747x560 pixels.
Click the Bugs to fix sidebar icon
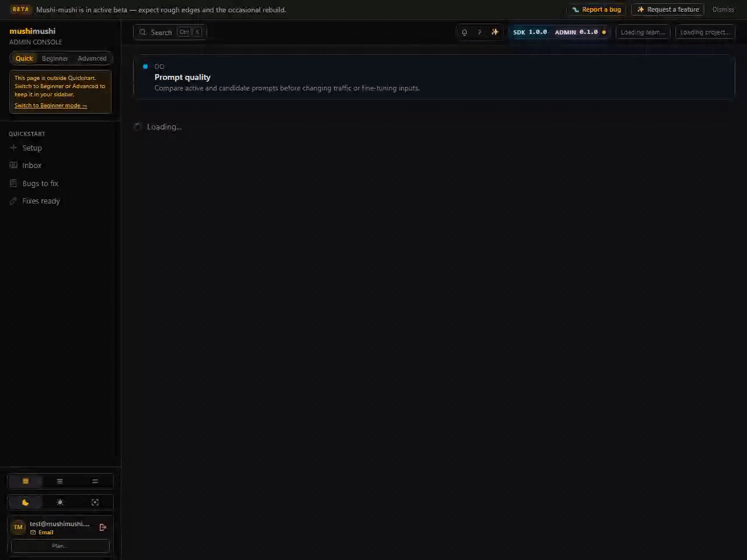[13, 183]
